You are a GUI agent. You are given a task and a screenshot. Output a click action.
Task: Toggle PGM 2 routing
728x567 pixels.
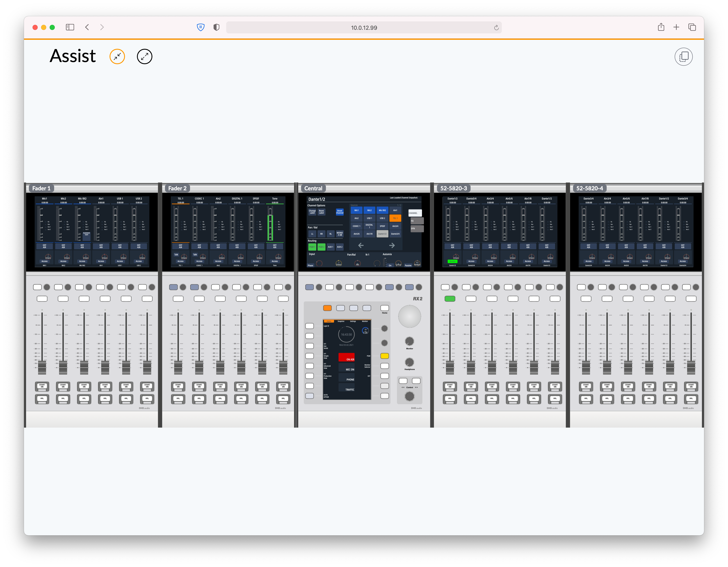point(321,247)
